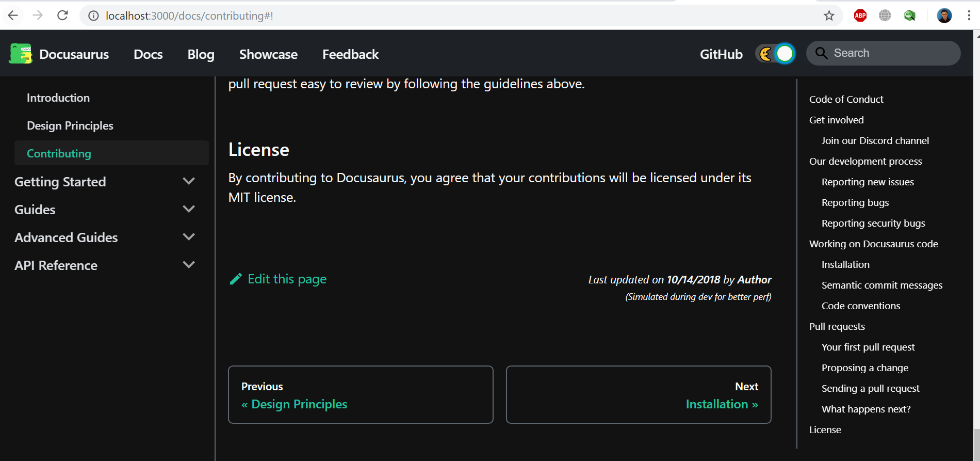
Task: Jump to Pull requests section
Action: [x=837, y=326]
